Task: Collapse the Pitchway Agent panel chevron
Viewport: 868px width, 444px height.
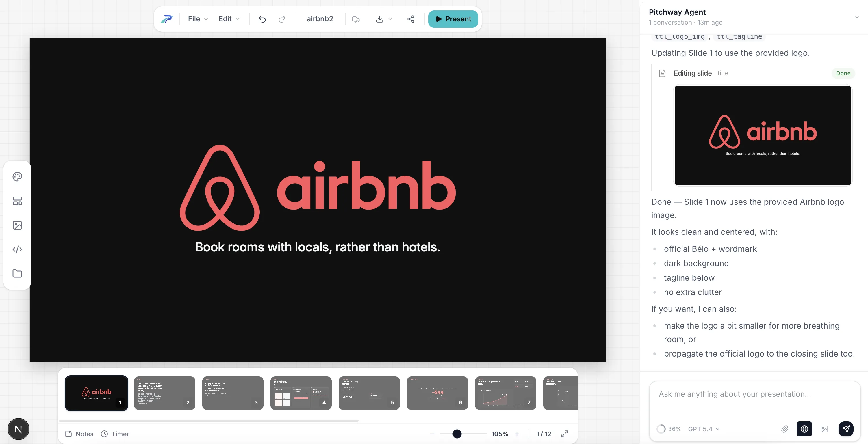Action: pos(856,16)
